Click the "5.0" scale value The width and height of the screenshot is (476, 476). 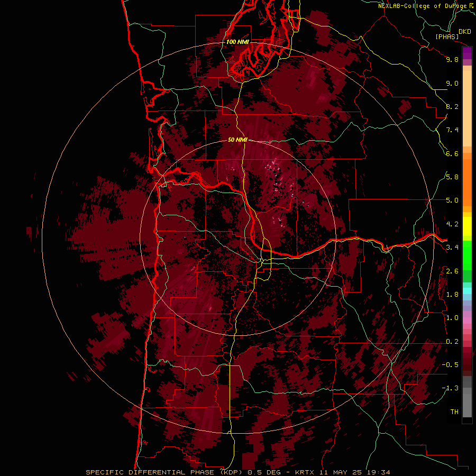click(x=452, y=200)
